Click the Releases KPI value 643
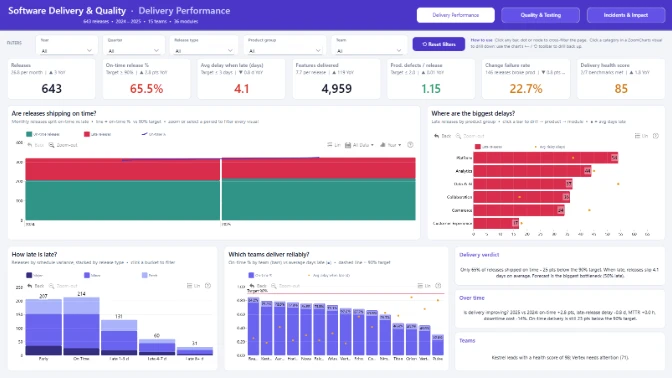Viewport: 672px width, 378px height. click(51, 89)
